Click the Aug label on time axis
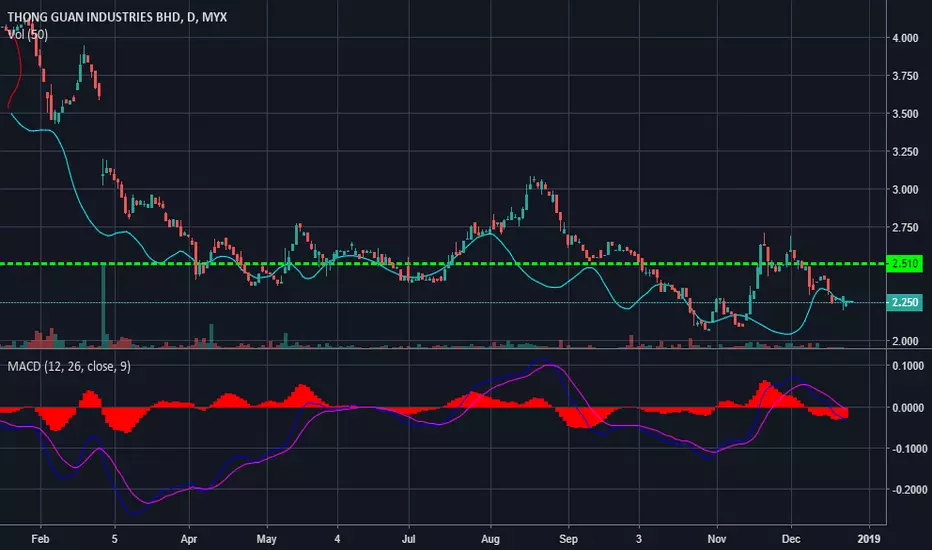The height and width of the screenshot is (550, 932). pos(490,539)
